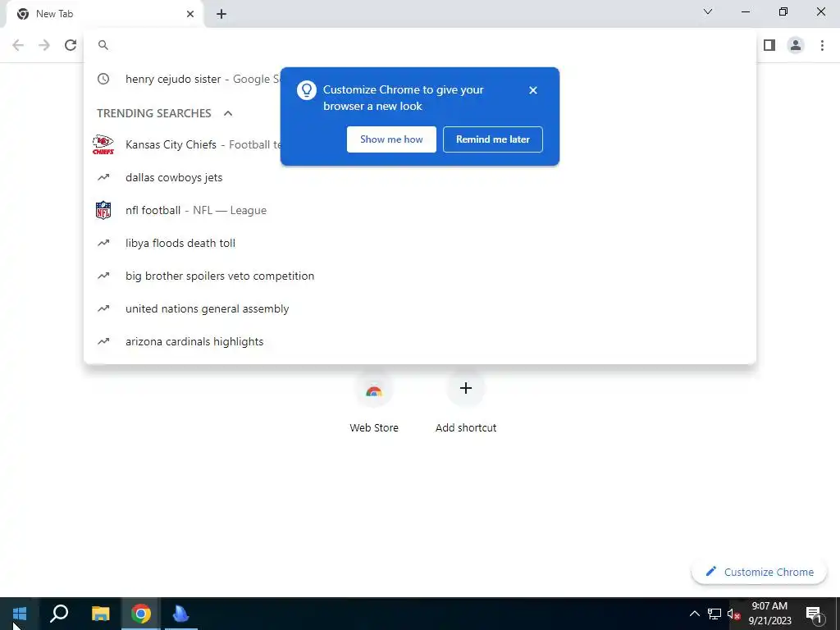Image resolution: width=840 pixels, height=630 pixels.
Task: Click the blue app icon in taskbar
Action: click(181, 614)
